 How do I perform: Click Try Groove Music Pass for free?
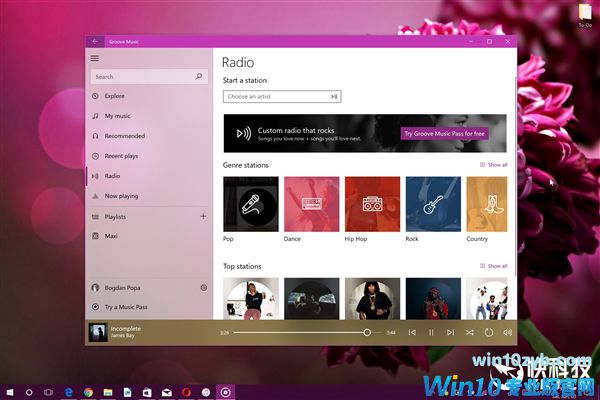click(x=445, y=134)
